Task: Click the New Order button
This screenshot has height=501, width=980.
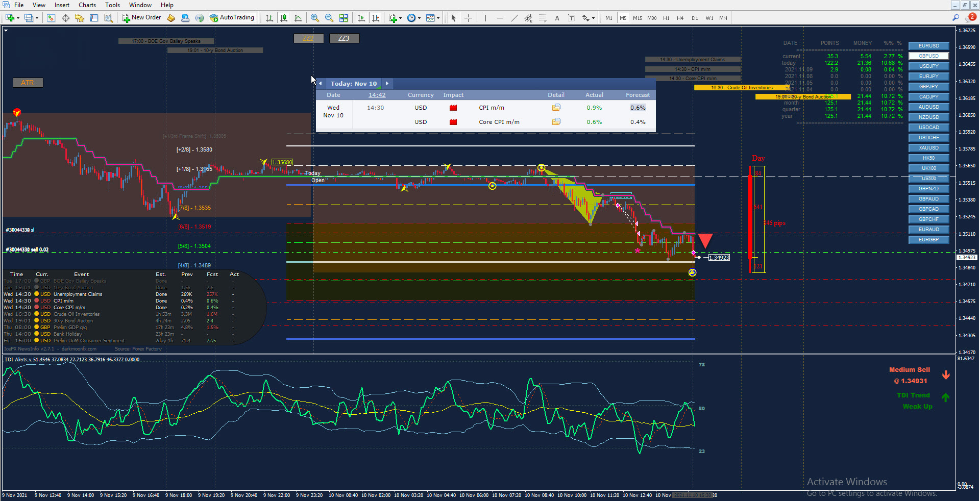Action: pos(141,18)
